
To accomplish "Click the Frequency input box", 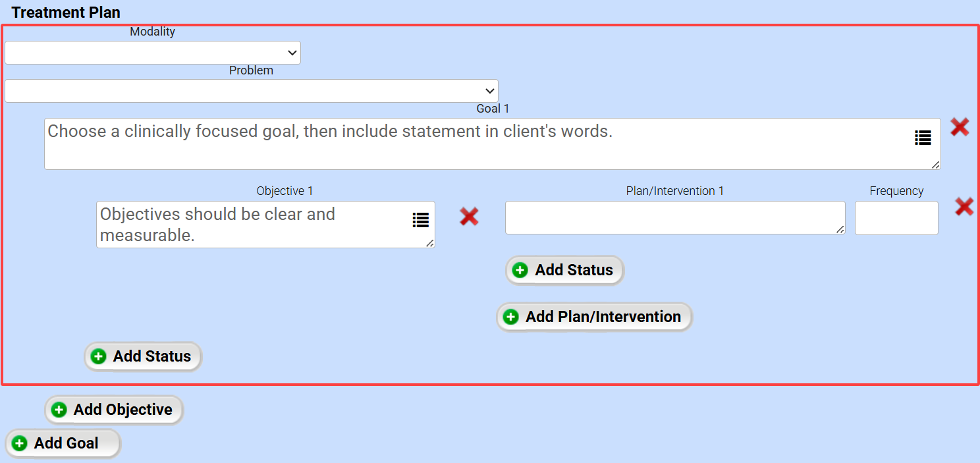I will tap(896, 218).
